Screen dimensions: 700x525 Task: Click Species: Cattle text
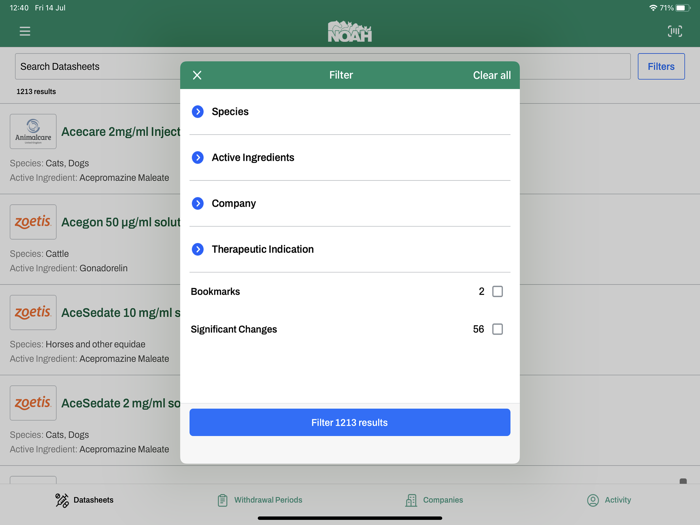point(39,254)
